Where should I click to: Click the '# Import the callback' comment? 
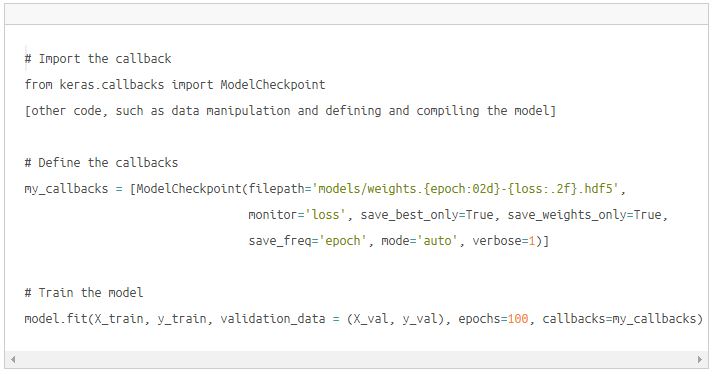[x=98, y=59]
